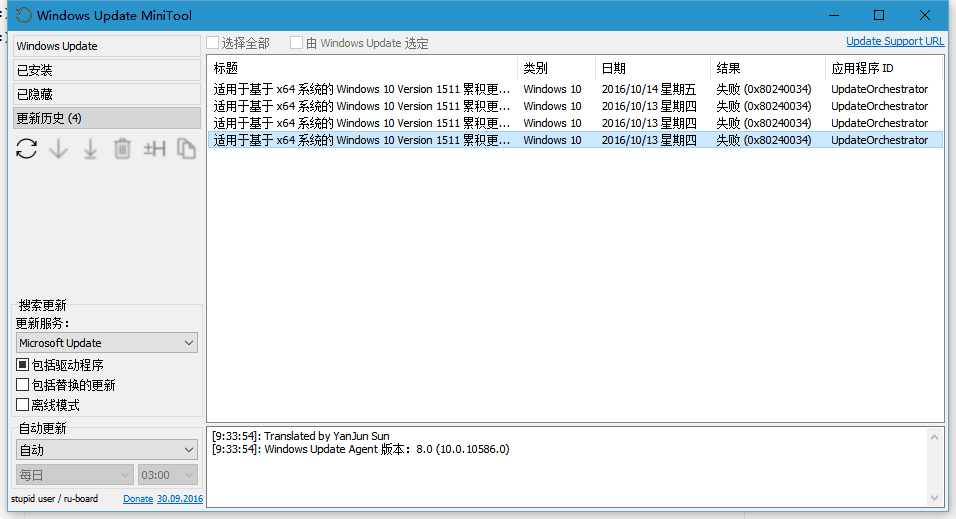Open the 已隐藏 tab

click(106, 94)
